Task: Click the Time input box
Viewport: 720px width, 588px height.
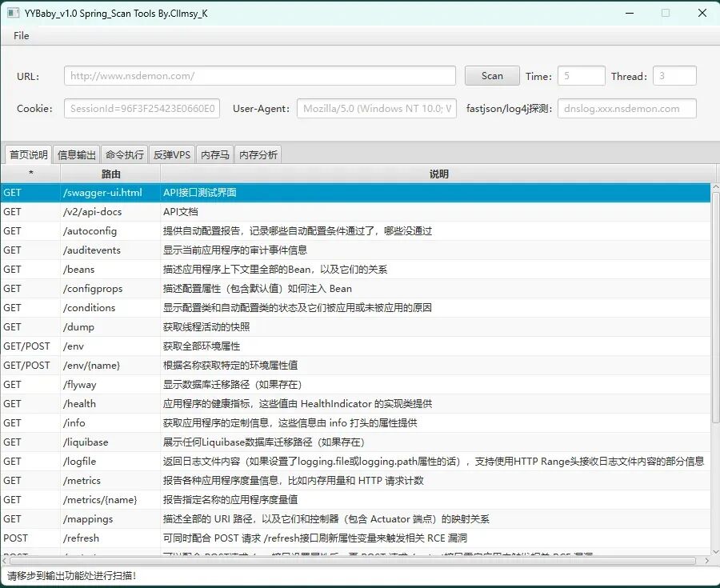Action: [x=582, y=76]
